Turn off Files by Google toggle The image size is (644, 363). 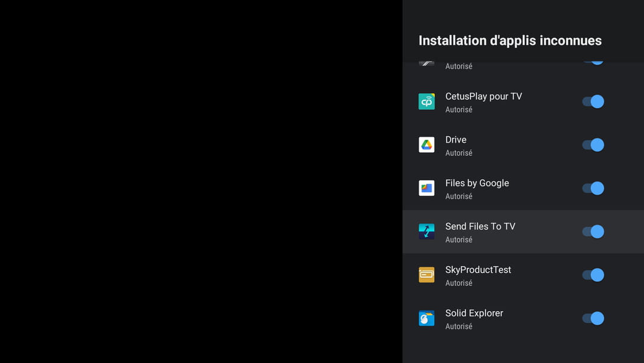[593, 189]
